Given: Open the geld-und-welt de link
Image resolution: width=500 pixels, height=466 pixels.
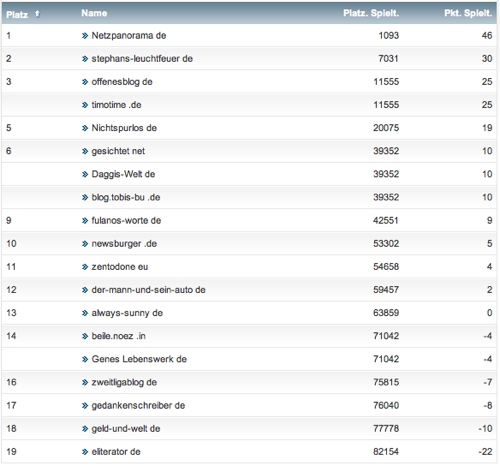Looking at the screenshot, I should pyautogui.click(x=126, y=429).
